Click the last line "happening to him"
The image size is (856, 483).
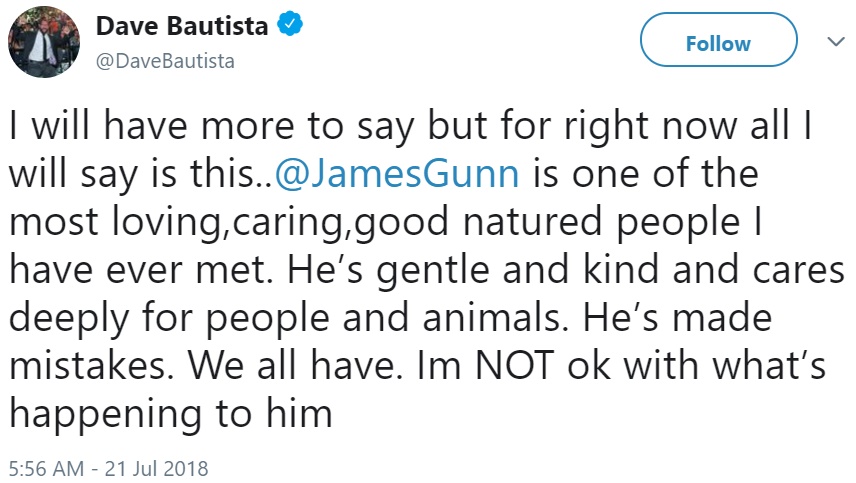point(171,413)
